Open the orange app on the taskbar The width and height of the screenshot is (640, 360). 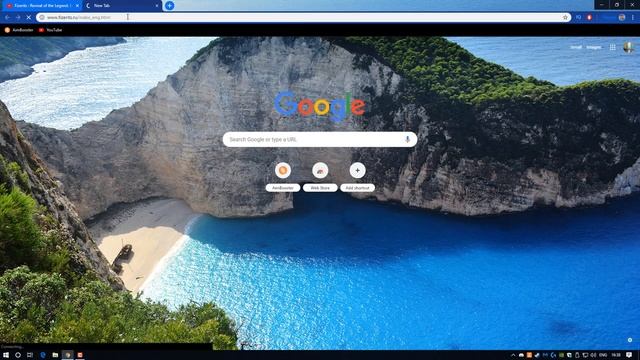[80, 355]
